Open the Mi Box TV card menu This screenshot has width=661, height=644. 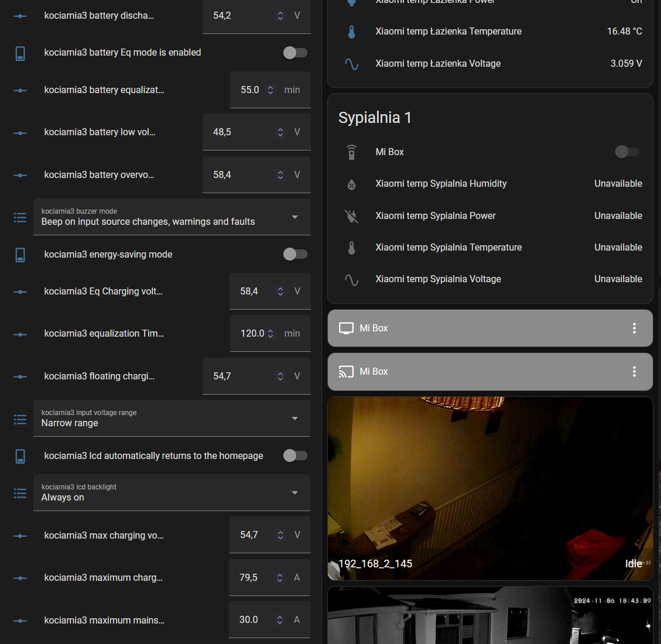click(x=634, y=328)
